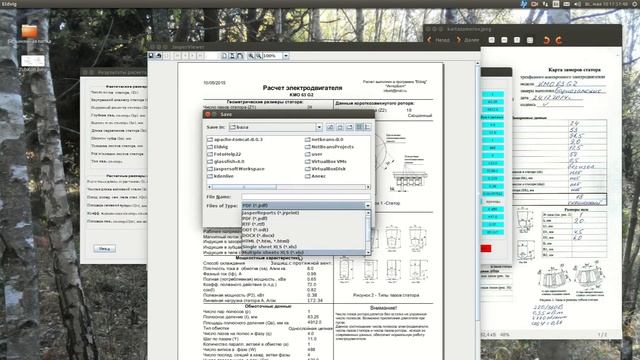Collapse the Files of Type combo box arrow
This screenshot has height=360, width=640.
point(367,206)
